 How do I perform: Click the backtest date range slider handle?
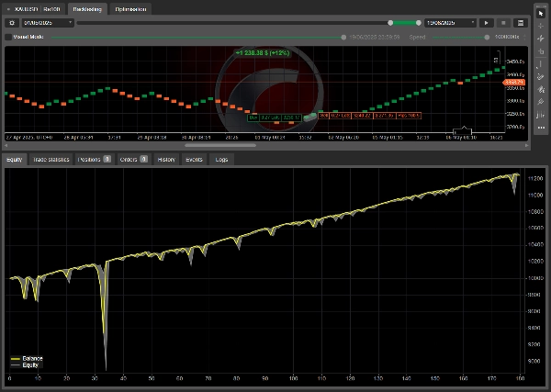coord(391,22)
